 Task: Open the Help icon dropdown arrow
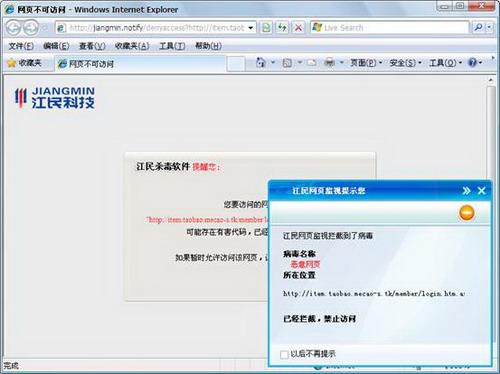point(480,62)
